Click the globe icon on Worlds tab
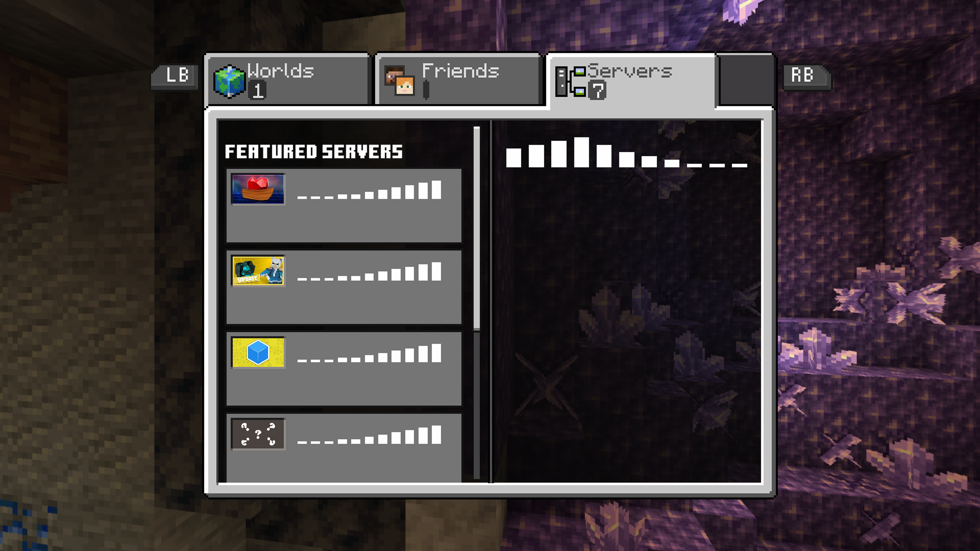Viewport: 980px width, 551px height. [x=229, y=82]
